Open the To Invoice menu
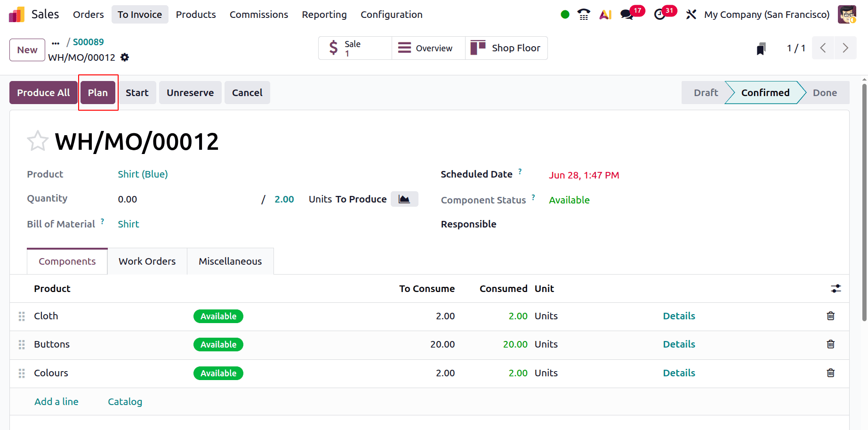Screen dimensions: 868x430 tap(140, 15)
